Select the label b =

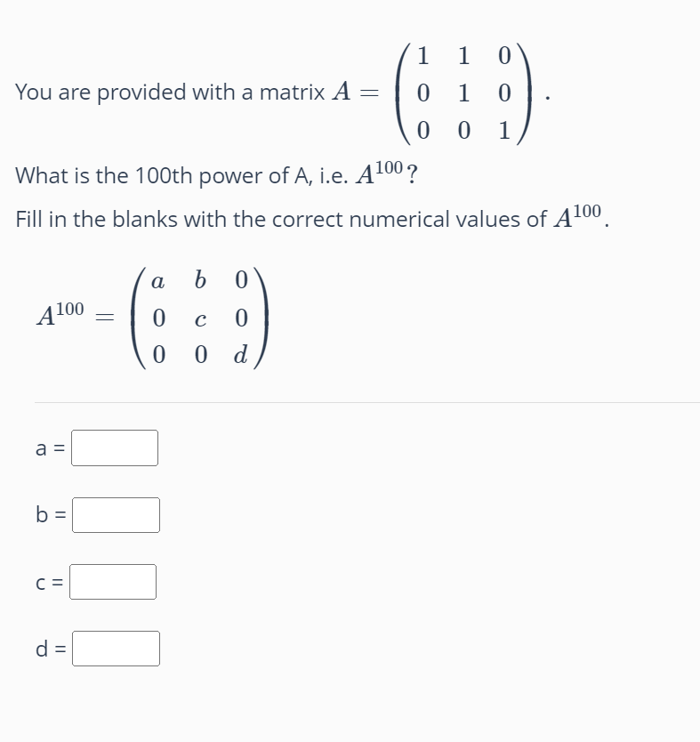[x=49, y=514]
